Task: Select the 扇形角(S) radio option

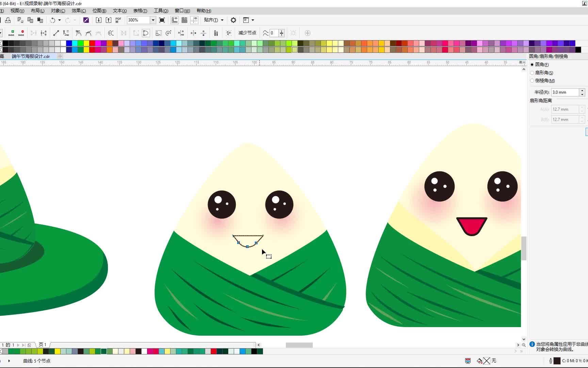Action: click(x=542, y=73)
